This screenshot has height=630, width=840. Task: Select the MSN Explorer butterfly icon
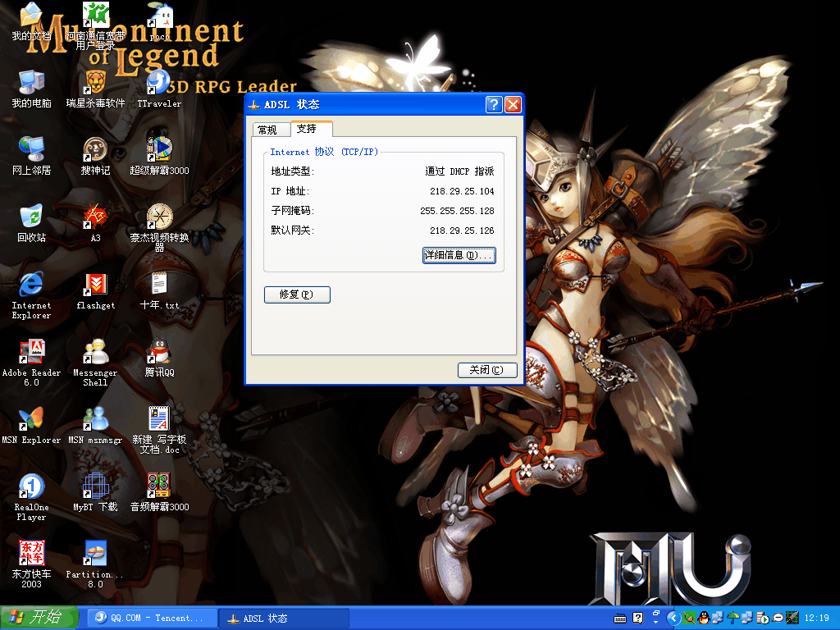(31, 427)
